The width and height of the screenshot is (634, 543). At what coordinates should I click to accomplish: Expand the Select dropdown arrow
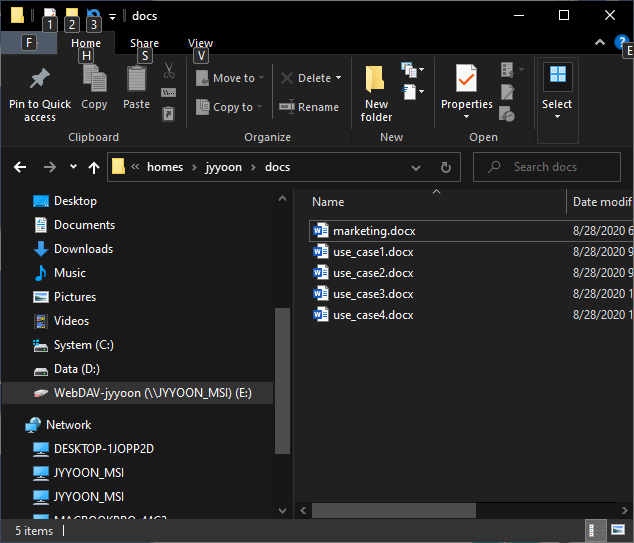click(557, 117)
